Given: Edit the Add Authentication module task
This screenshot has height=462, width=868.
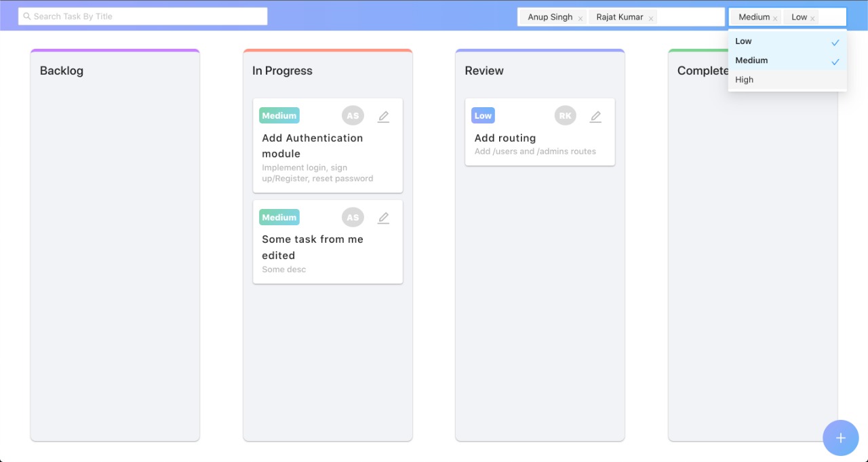Looking at the screenshot, I should click(x=383, y=116).
